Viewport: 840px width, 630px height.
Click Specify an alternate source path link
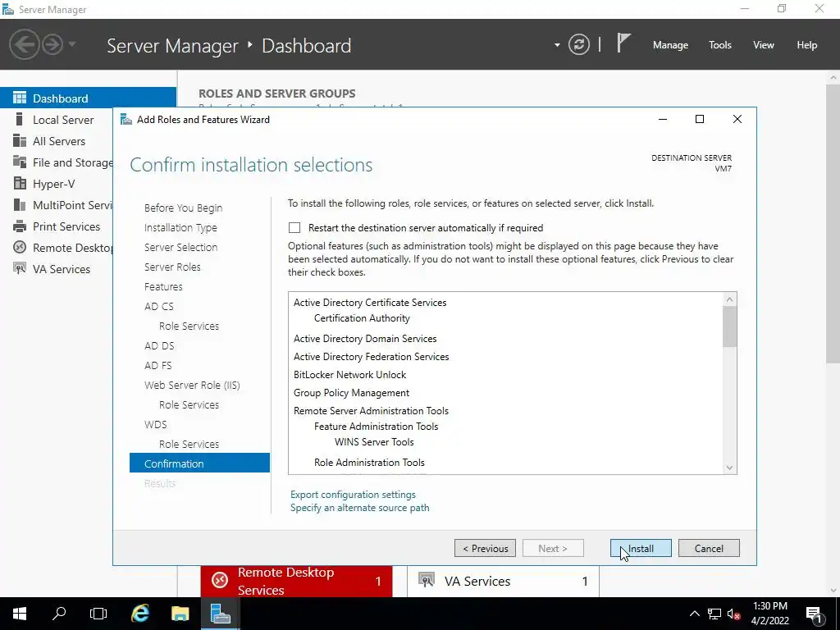pyautogui.click(x=360, y=508)
